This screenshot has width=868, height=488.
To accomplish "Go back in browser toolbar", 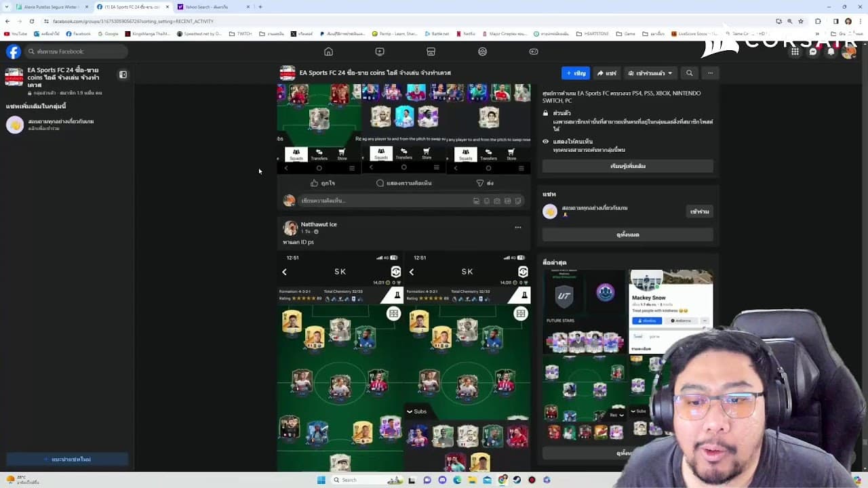I will coord(7,21).
